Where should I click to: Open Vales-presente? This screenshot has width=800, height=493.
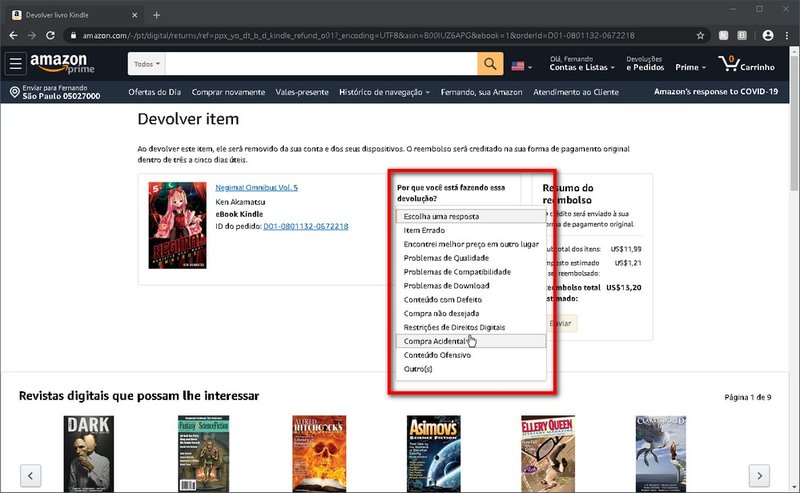point(302,92)
